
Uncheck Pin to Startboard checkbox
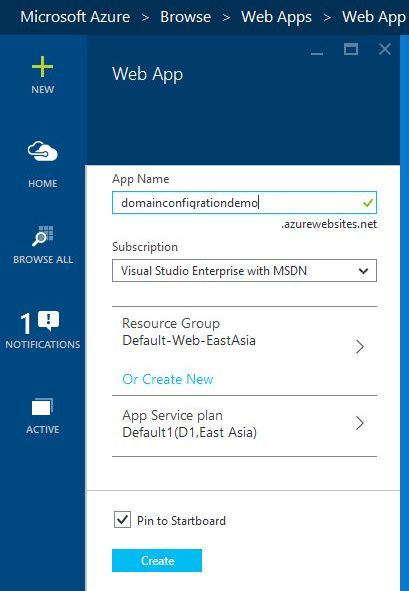tap(122, 520)
